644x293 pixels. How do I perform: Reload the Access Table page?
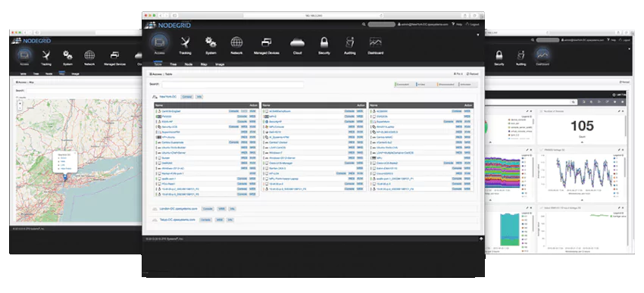pos(473,74)
